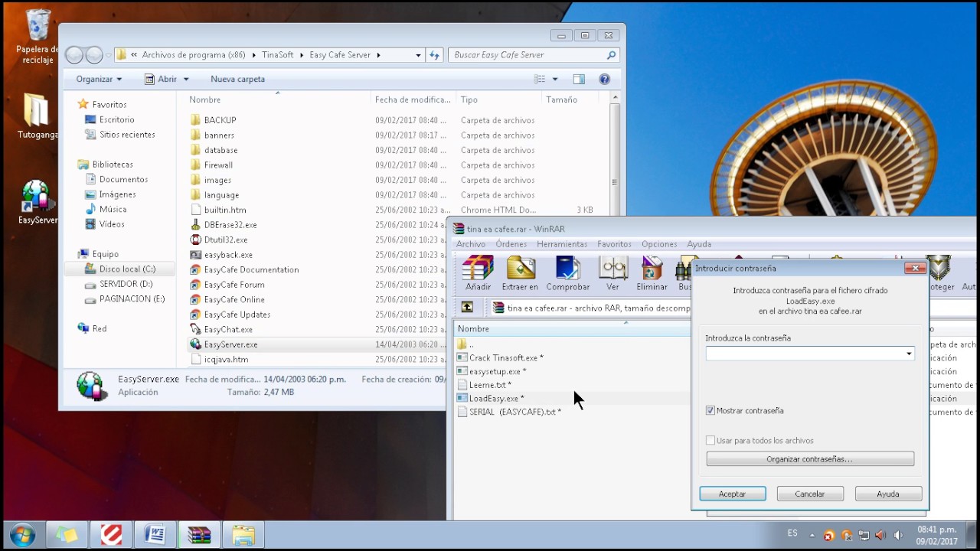Click the Aceptar button

coord(733,494)
